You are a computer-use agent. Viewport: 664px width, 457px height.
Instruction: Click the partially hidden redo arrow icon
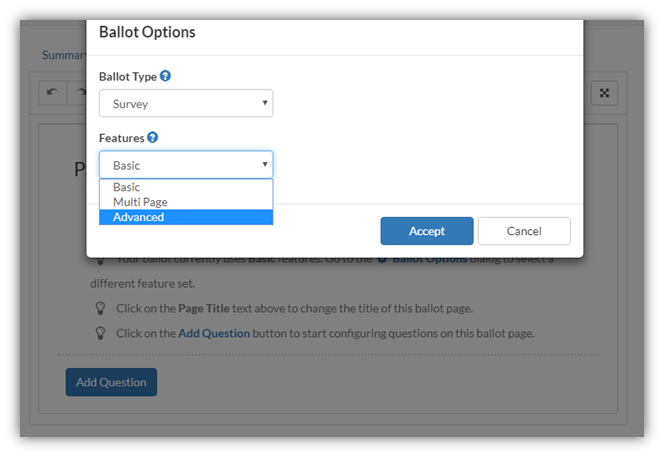click(x=80, y=92)
